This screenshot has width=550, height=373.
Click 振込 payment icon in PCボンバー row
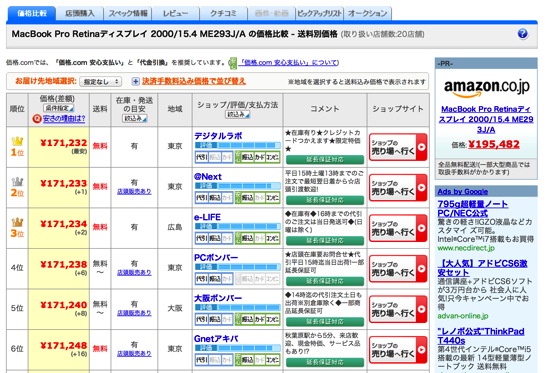(215, 279)
